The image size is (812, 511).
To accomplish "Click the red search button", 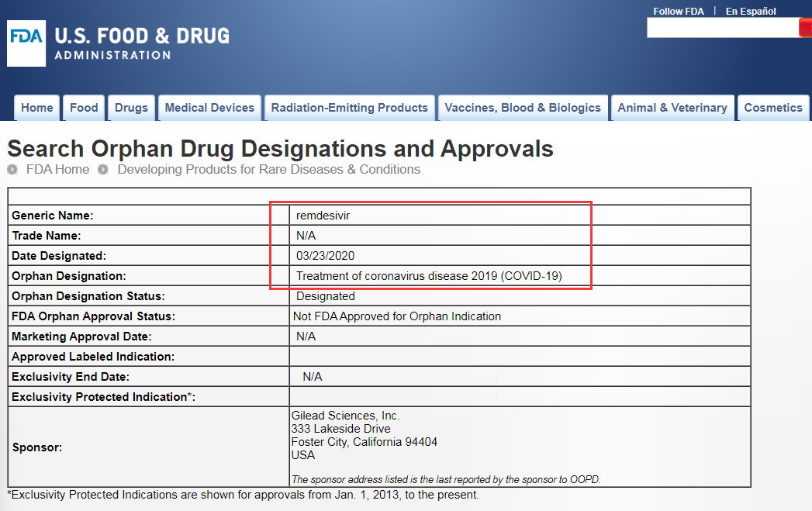I will pos(806,27).
